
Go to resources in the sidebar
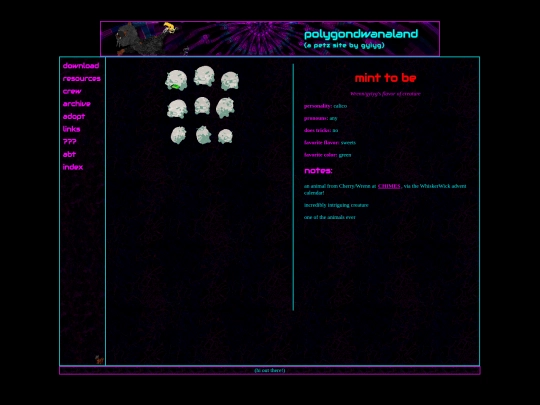click(x=82, y=79)
